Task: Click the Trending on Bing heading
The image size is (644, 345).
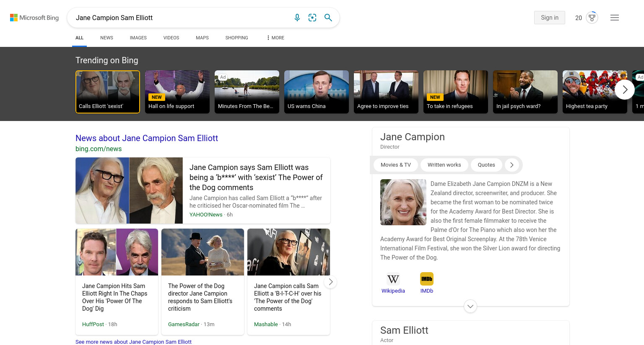Action: tap(107, 60)
